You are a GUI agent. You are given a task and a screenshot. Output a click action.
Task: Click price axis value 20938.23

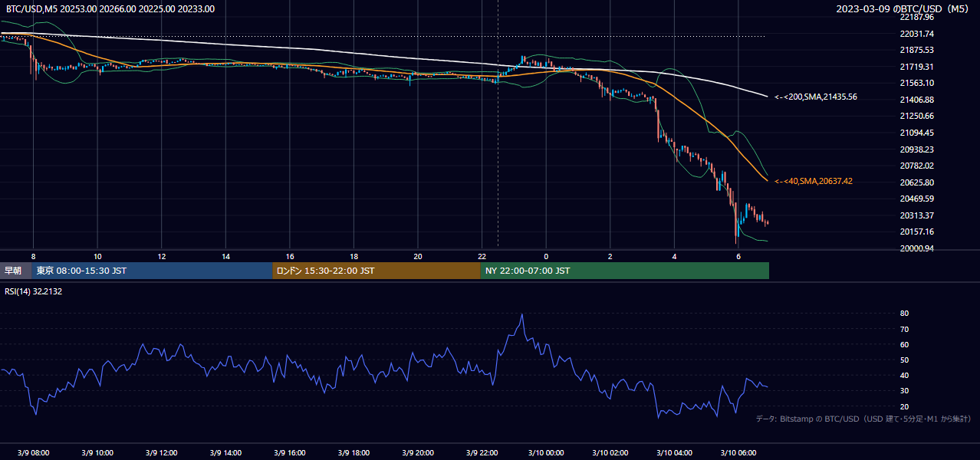point(916,149)
